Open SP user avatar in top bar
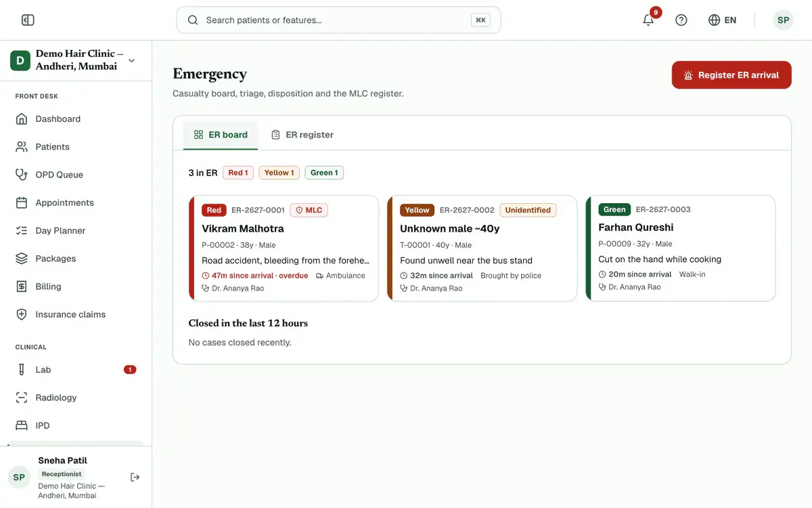Screen dimensions: 812x508 click(x=783, y=20)
